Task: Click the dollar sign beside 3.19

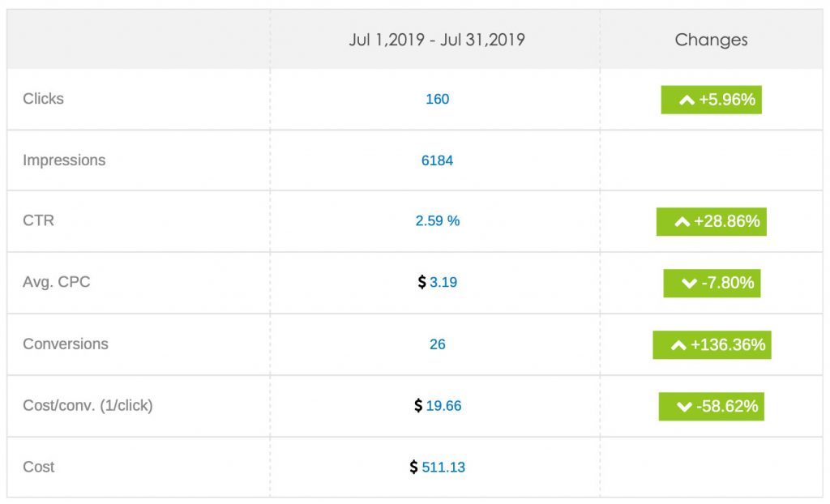Action: pos(421,283)
